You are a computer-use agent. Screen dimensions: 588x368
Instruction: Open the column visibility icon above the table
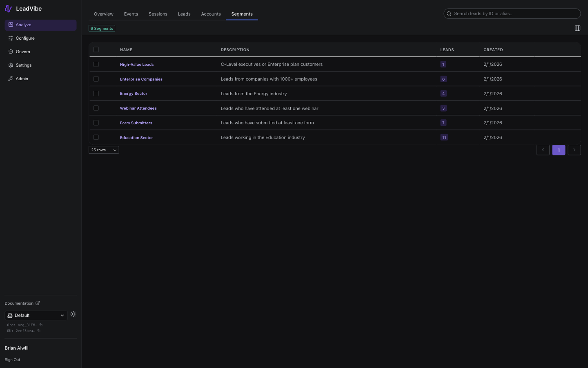click(x=577, y=28)
